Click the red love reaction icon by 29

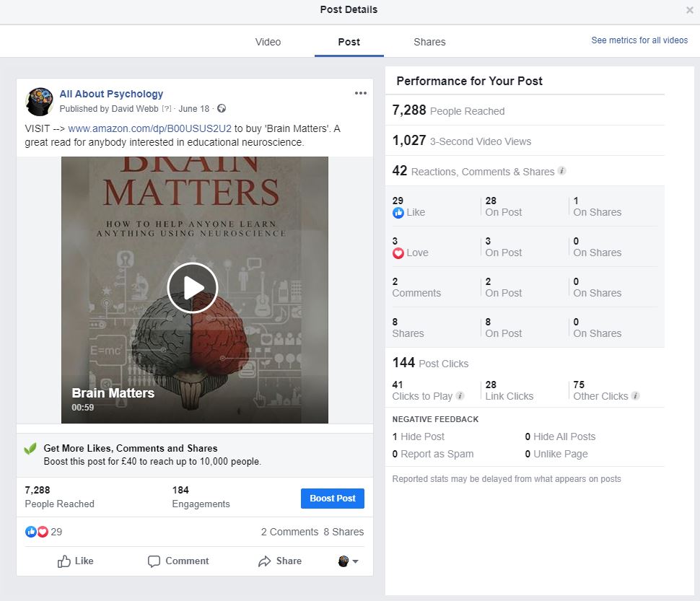pos(43,532)
